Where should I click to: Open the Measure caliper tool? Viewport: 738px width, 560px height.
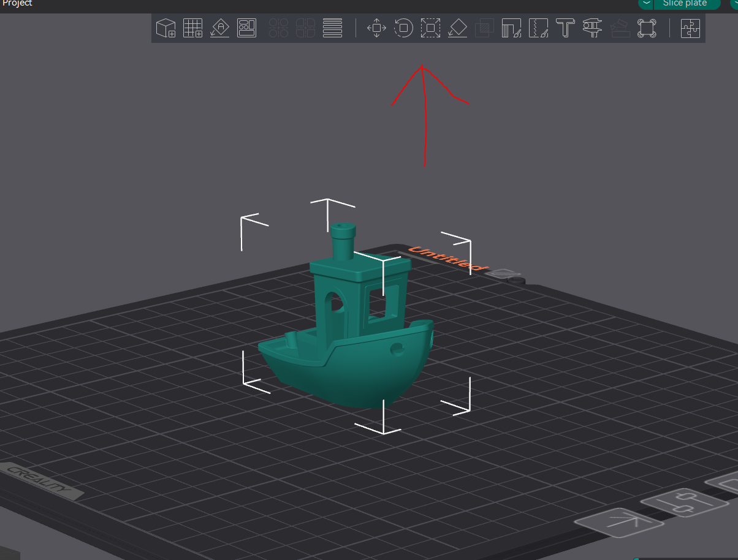coord(592,28)
